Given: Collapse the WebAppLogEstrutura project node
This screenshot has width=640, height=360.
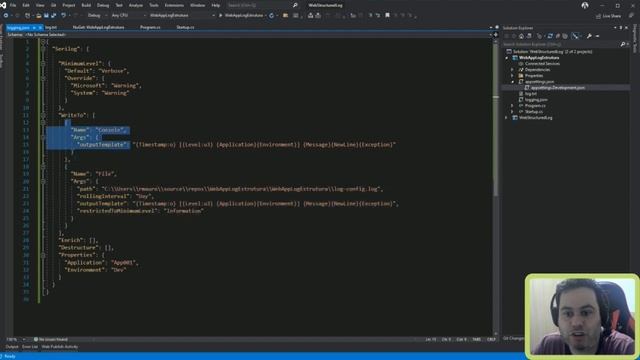Looking at the screenshot, I should pos(507,58).
